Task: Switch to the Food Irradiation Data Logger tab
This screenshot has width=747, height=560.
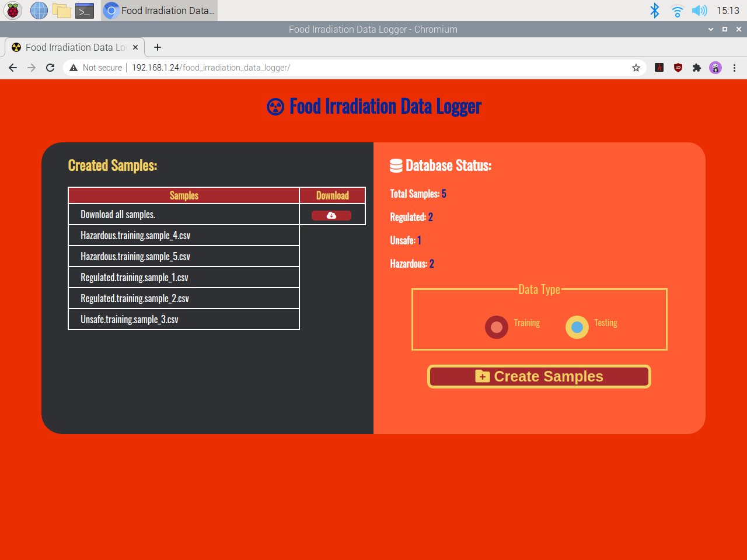Action: click(x=70, y=47)
